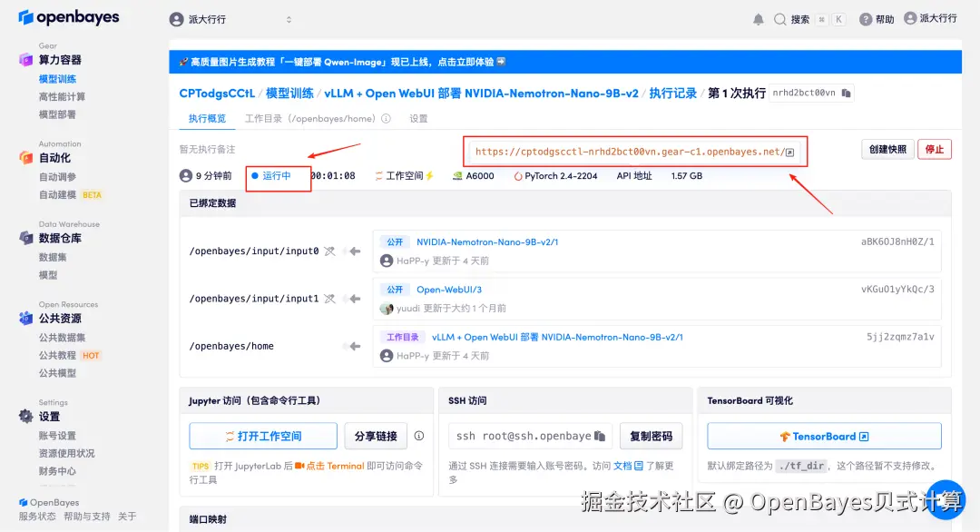
Task: Open the notification bell
Action: pyautogui.click(x=758, y=19)
